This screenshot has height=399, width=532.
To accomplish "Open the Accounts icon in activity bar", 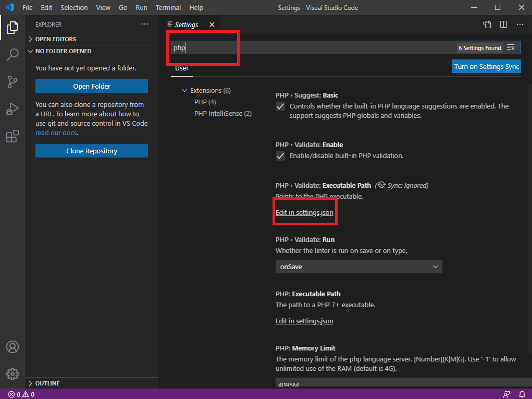I will [x=12, y=347].
